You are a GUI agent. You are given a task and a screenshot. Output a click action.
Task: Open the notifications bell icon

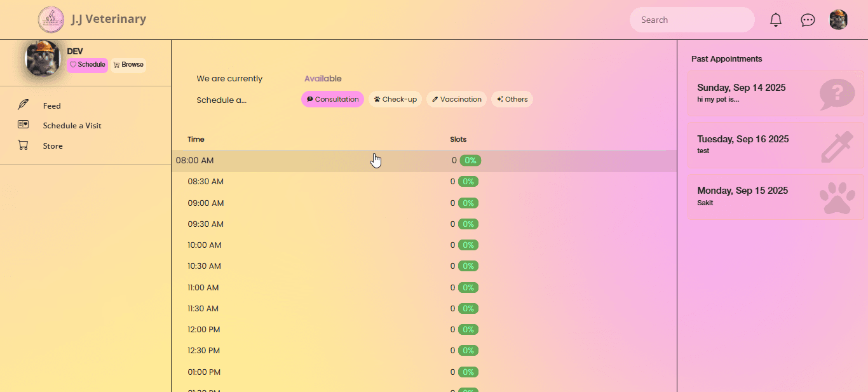click(x=775, y=20)
